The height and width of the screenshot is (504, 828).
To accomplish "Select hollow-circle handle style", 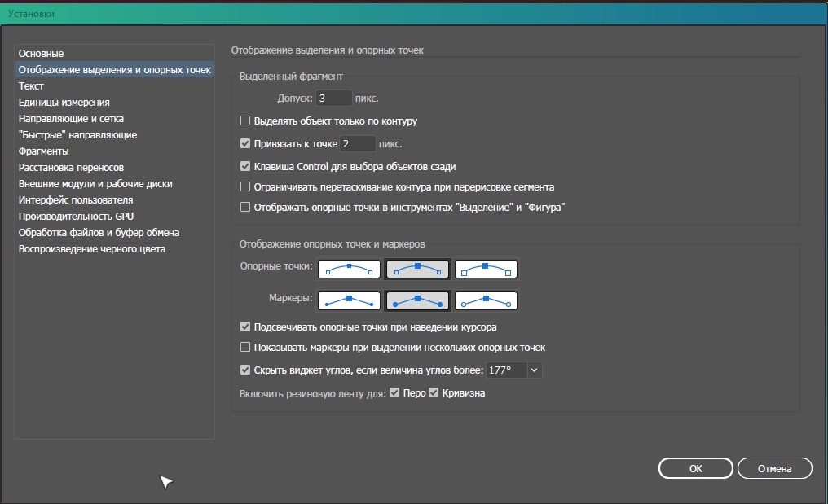I will point(486,300).
